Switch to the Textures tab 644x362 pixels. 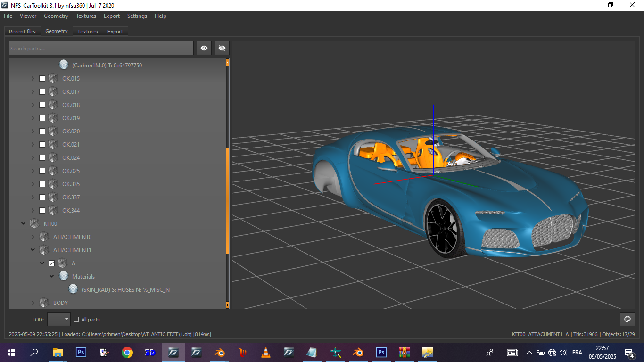(88, 32)
